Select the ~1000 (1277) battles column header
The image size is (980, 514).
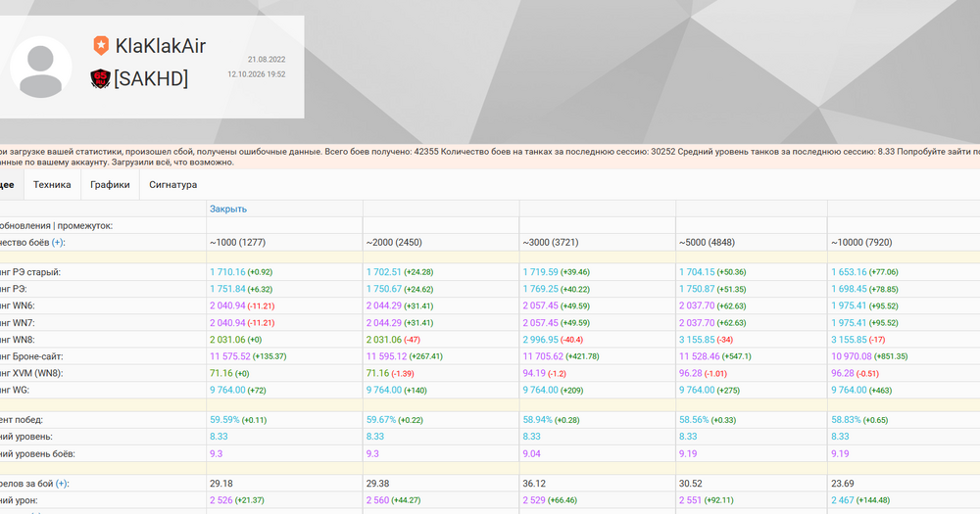pos(237,243)
